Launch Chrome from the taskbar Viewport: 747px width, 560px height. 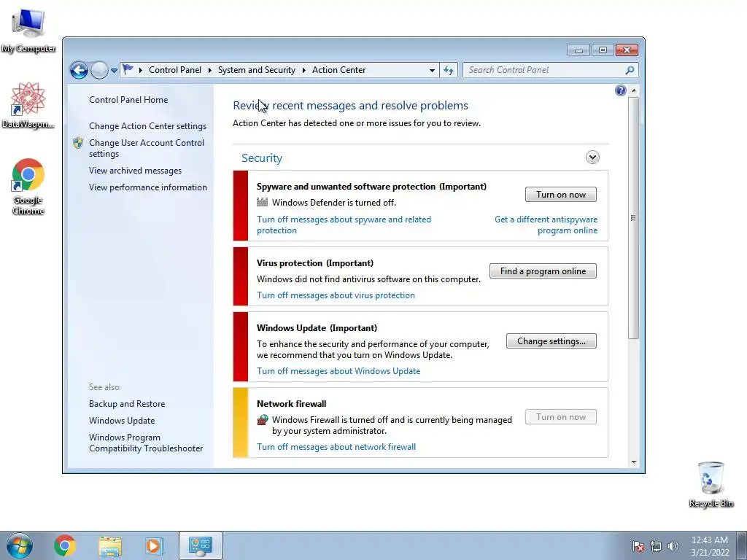coord(64,545)
